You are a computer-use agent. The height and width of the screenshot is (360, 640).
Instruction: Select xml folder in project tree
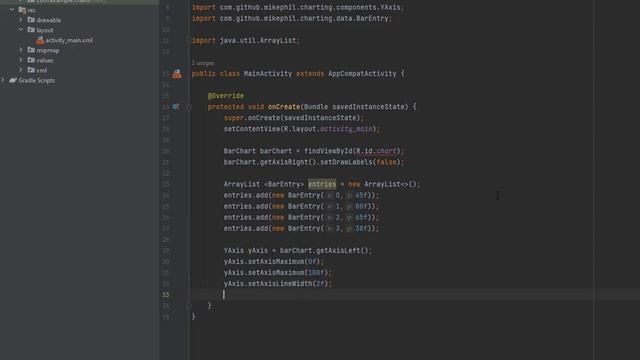click(x=42, y=70)
